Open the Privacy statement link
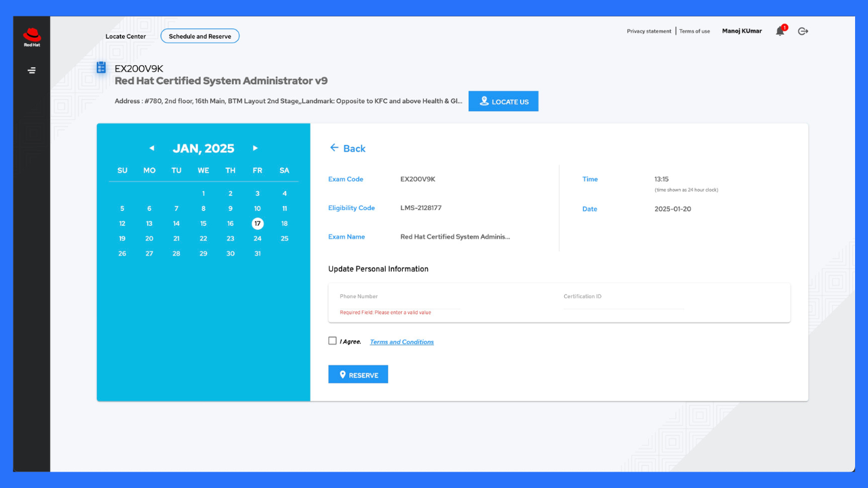868x488 pixels. point(649,31)
